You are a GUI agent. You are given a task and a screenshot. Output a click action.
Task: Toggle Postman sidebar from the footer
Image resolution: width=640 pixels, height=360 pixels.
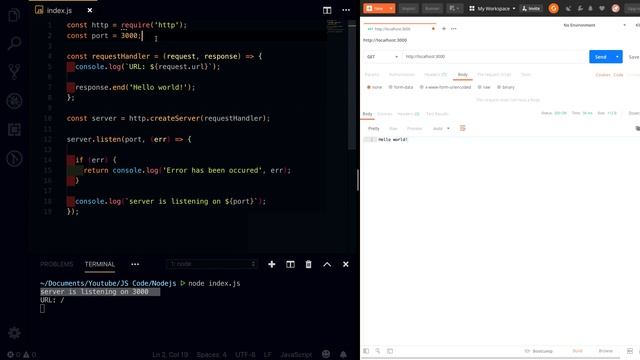pos(366,351)
